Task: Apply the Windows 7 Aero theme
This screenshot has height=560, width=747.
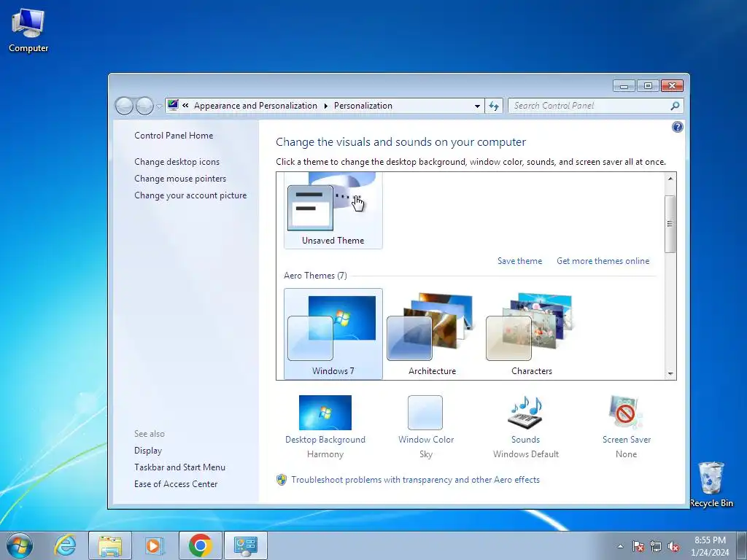Action: 333,333
